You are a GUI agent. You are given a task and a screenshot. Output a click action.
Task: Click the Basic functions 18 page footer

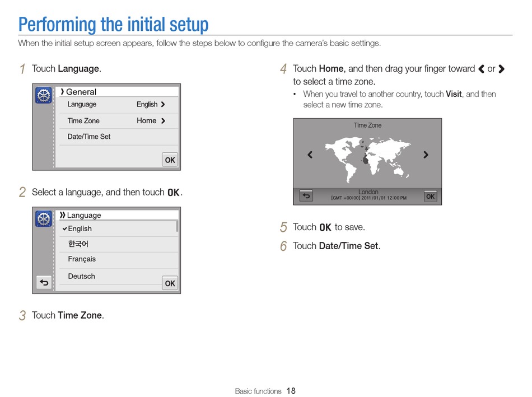[x=265, y=391]
